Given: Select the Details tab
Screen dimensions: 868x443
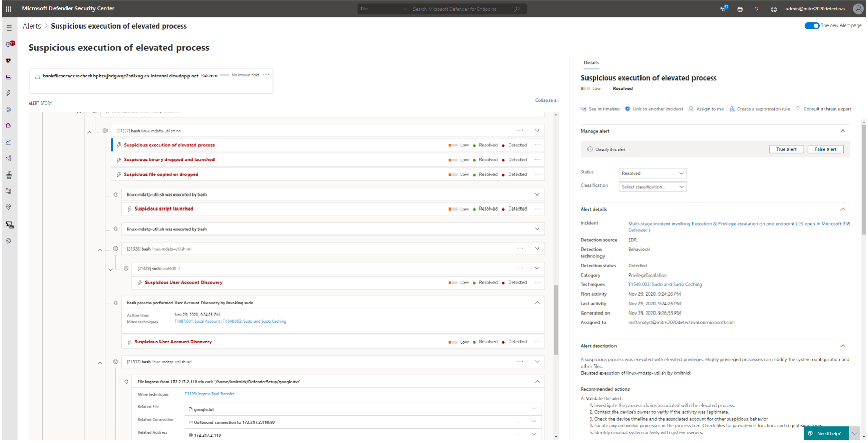Looking at the screenshot, I should coord(591,63).
